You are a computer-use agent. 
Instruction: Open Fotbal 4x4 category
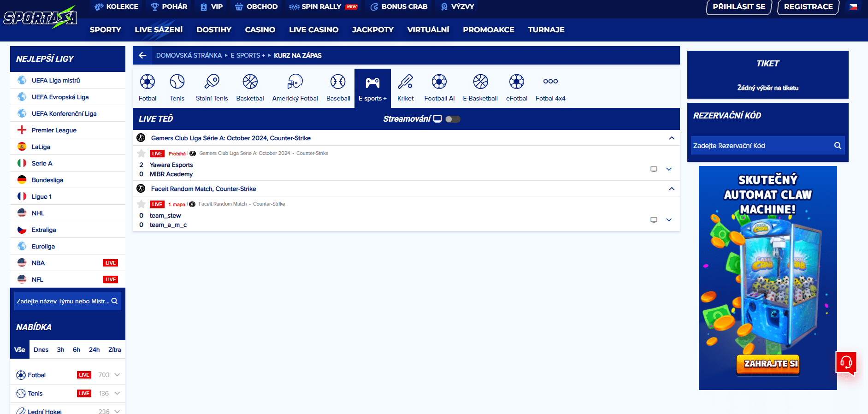click(x=550, y=88)
